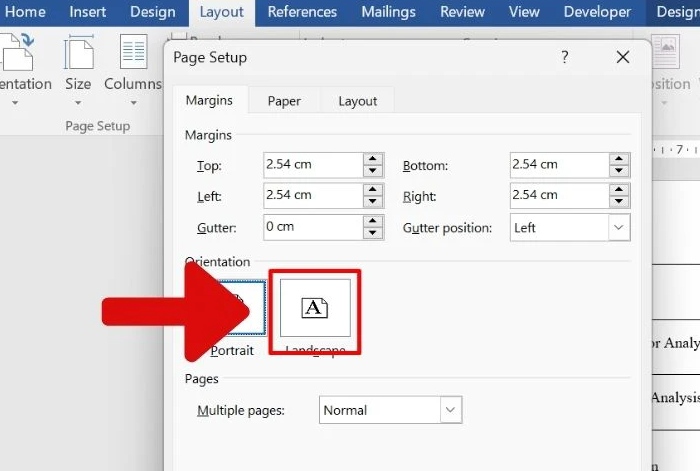This screenshot has width=700, height=471.
Task: Expand the Size dropdown arrow
Action: tap(78, 103)
